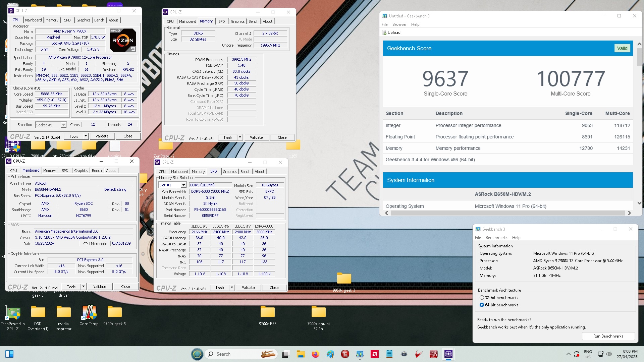644x362 pixels.
Task: Open the Browser menu in Geekbench results
Action: (x=399, y=24)
